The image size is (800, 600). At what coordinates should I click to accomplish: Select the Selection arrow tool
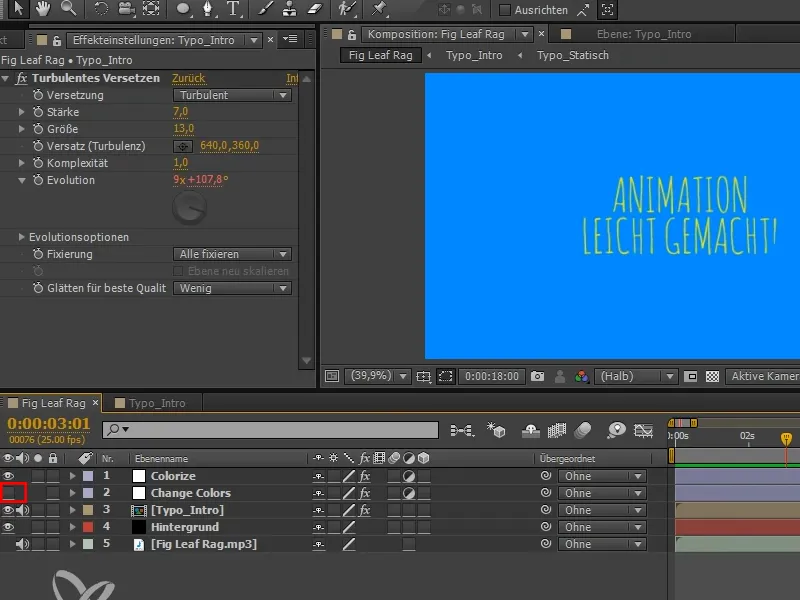click(x=18, y=9)
